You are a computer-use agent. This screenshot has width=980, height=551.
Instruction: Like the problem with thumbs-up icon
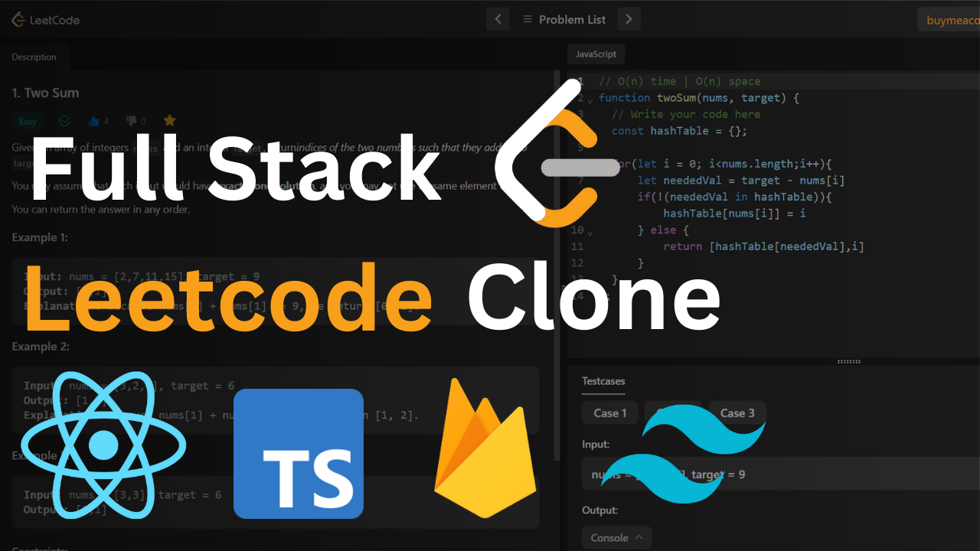(95, 121)
